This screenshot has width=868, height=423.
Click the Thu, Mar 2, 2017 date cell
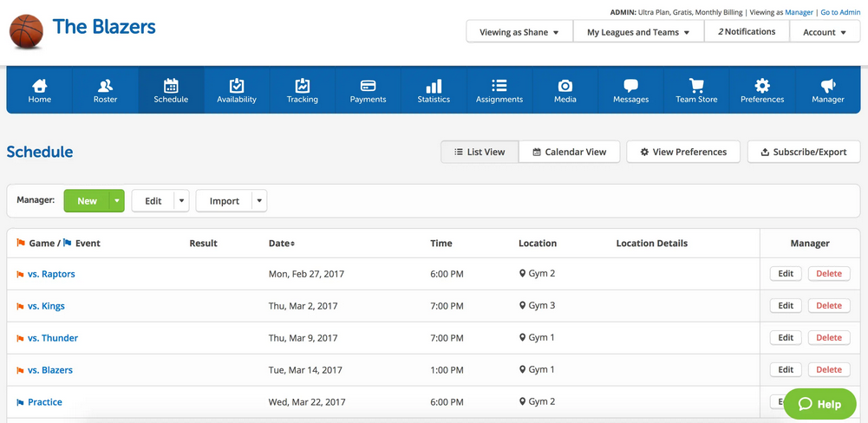303,306
